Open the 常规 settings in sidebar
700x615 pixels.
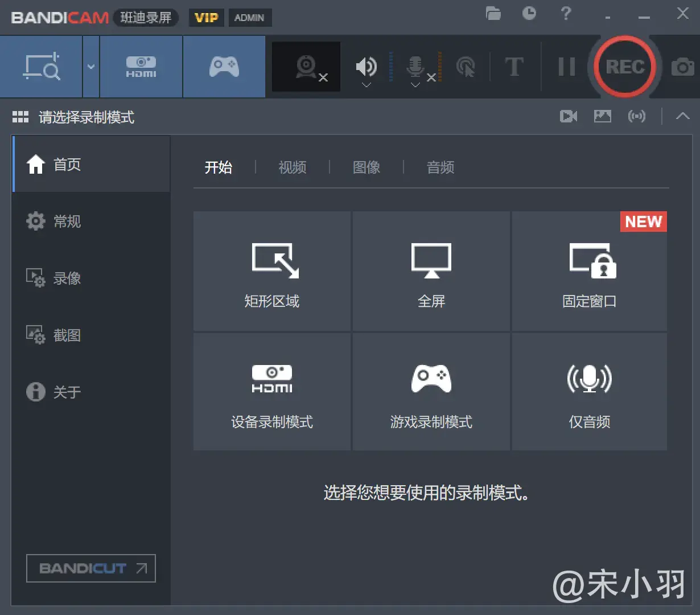[67, 221]
